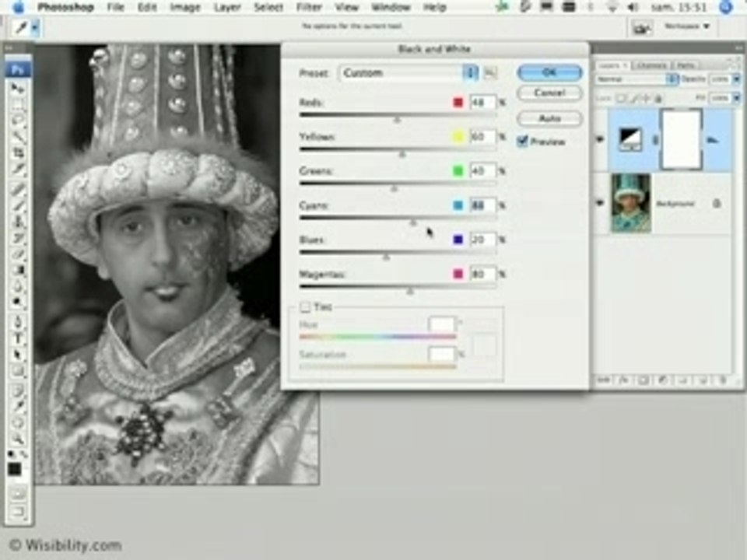Hide the Black and White adjustment layer
This screenshot has width=747, height=560.
(x=600, y=139)
